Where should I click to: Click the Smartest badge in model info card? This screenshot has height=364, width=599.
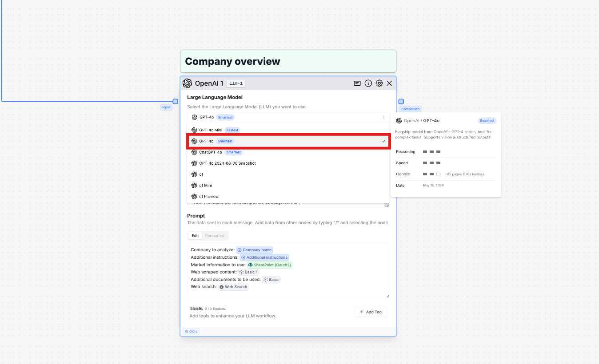(x=487, y=121)
